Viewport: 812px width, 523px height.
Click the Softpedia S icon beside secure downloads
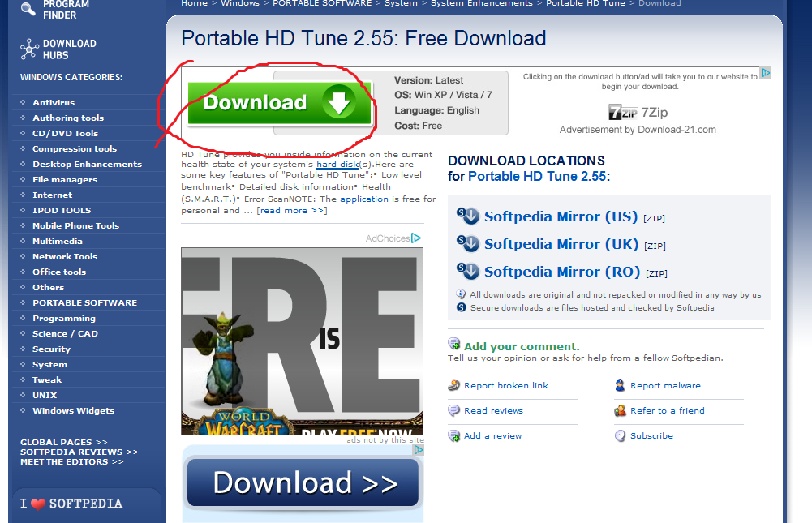point(462,307)
